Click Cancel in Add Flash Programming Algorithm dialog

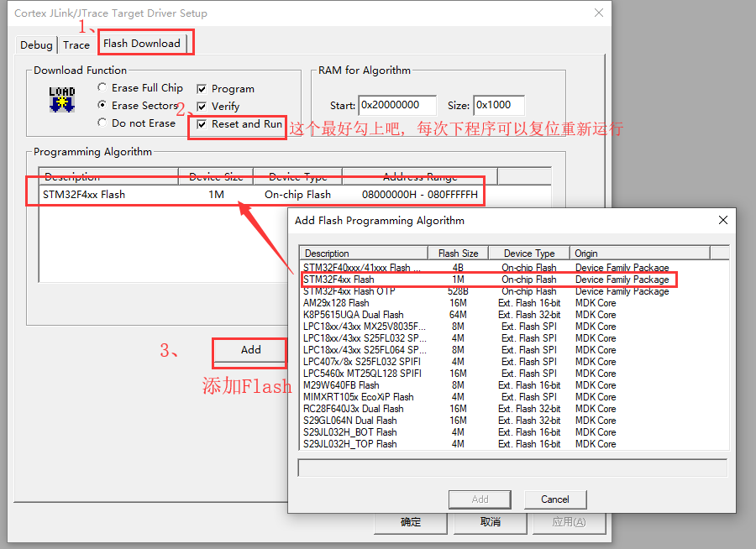(x=555, y=499)
